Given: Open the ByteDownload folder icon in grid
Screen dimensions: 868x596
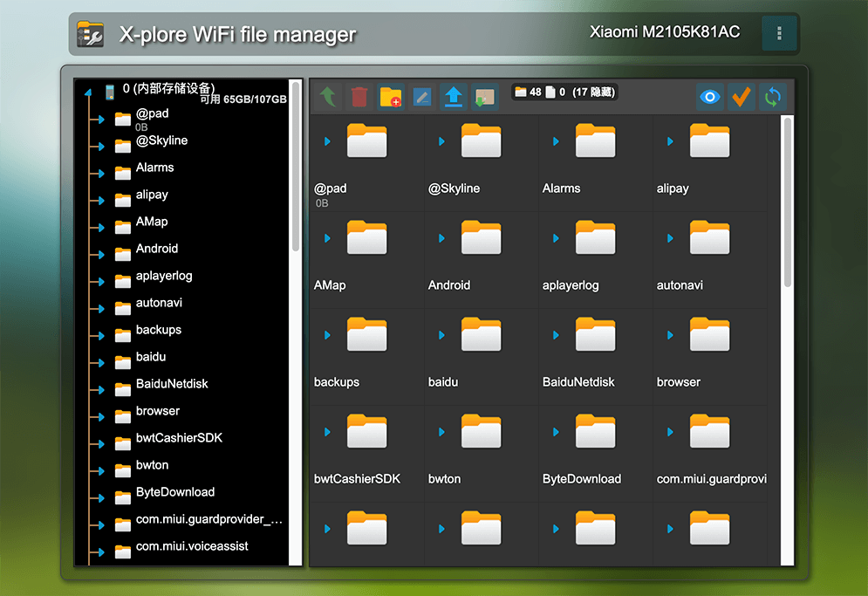Looking at the screenshot, I should click(x=595, y=431).
